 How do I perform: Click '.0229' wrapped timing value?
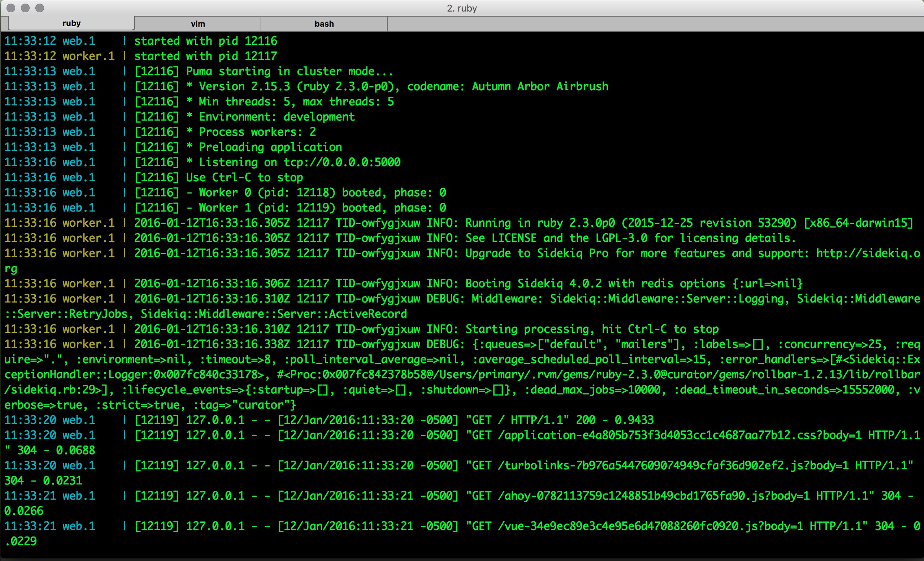[x=21, y=541]
